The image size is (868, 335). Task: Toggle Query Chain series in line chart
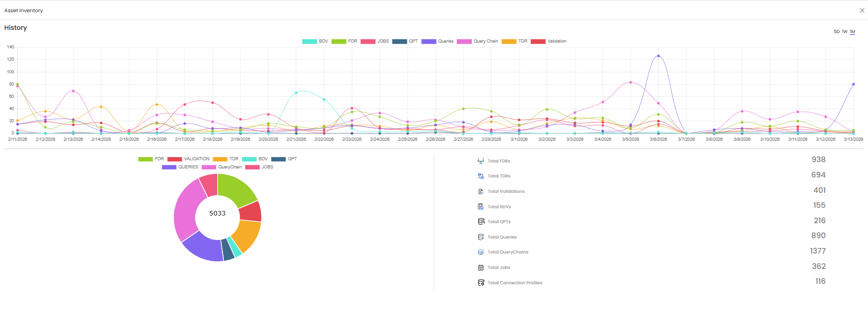pos(477,41)
